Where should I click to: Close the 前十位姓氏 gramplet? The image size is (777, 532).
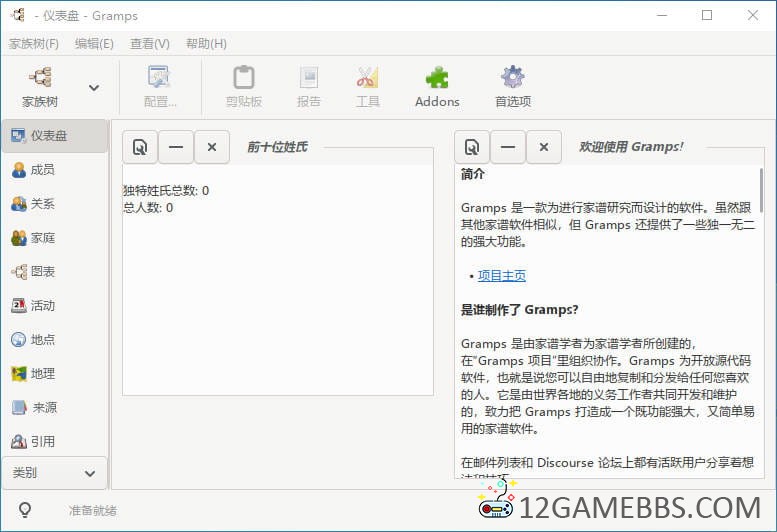pos(212,147)
